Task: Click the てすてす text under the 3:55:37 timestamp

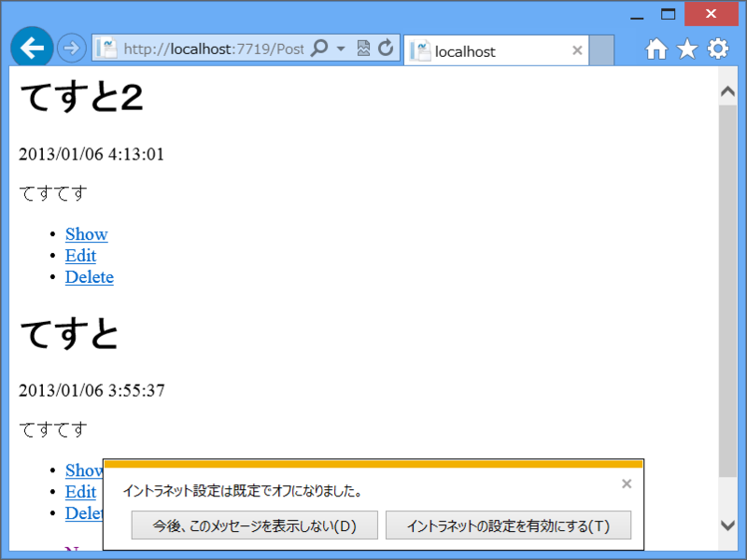Action: [x=53, y=429]
